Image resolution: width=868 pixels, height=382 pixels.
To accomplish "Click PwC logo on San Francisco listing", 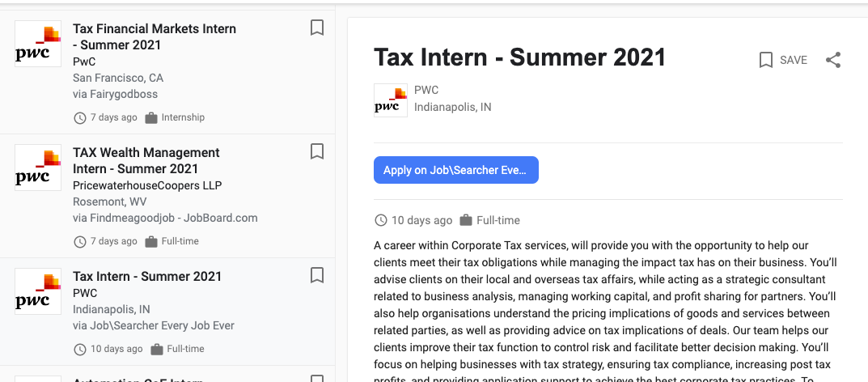I will click(x=38, y=44).
